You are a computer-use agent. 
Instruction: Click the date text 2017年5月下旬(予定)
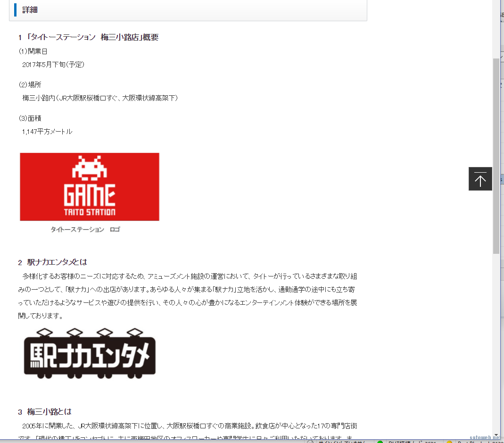pyautogui.click(x=53, y=65)
